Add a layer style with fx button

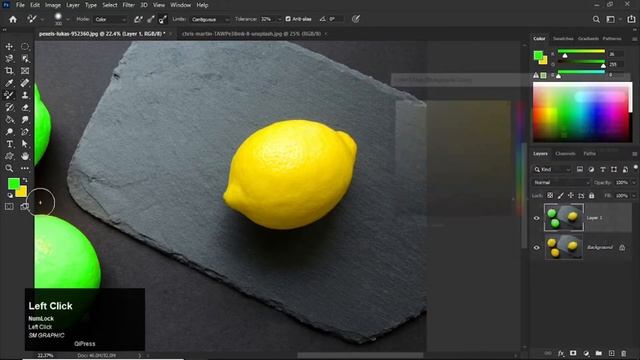click(x=561, y=353)
